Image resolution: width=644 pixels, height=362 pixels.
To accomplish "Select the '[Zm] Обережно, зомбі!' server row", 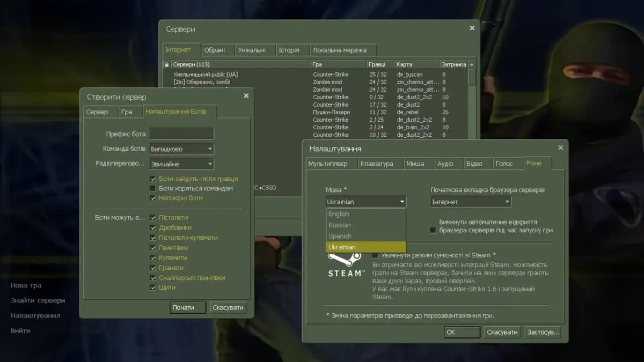I will coord(316,82).
